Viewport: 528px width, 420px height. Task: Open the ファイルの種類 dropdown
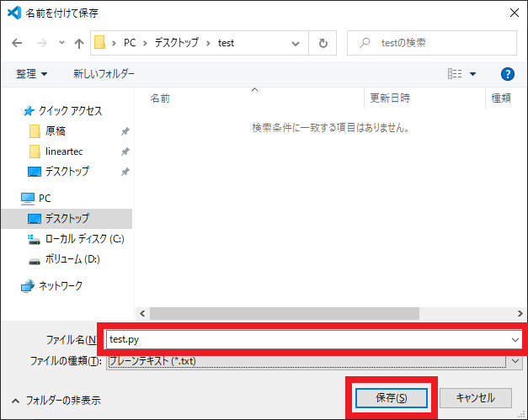coord(516,361)
